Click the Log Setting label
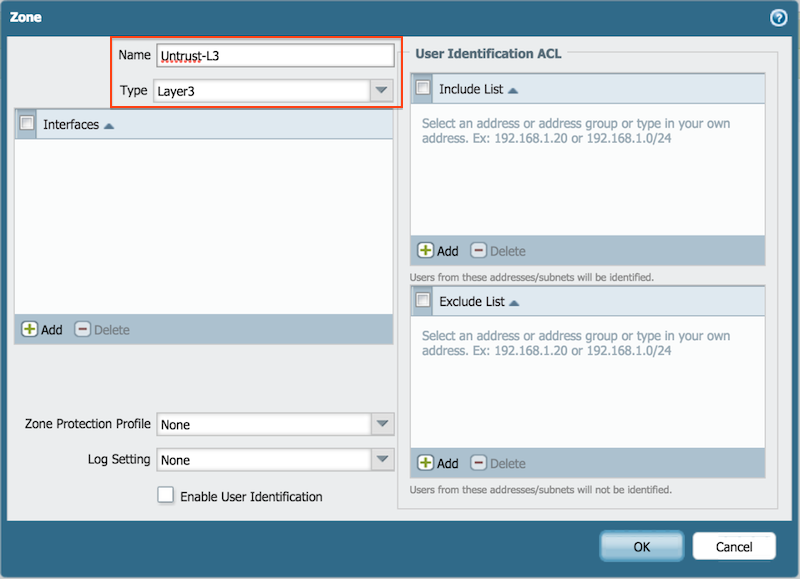This screenshot has height=579, width=800. [119, 459]
